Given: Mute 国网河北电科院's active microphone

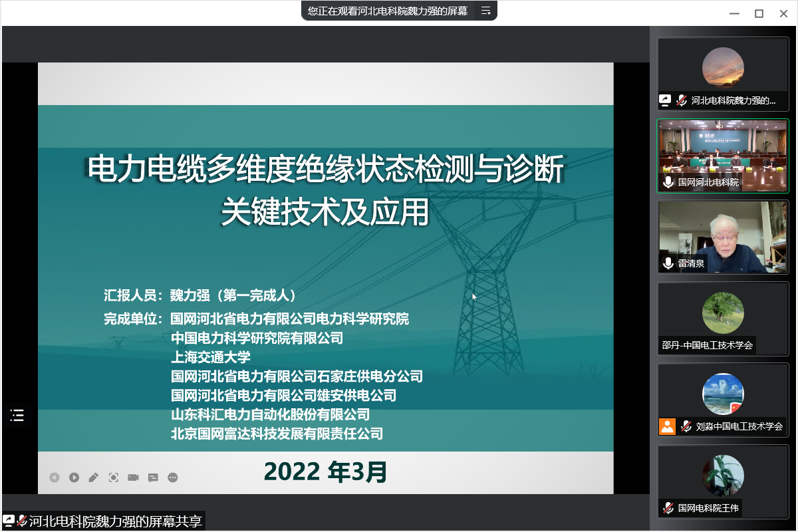Looking at the screenshot, I should 668,182.
